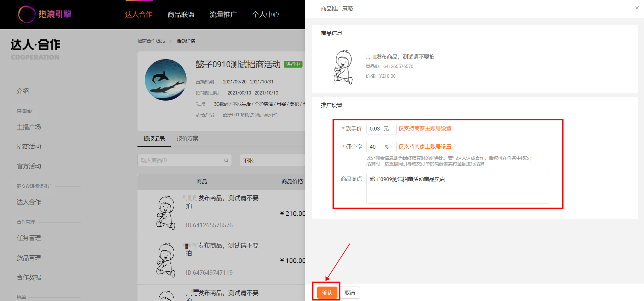Screen dimensions: 644x301
Task: Click the ¥ 100.00 price cell
Action: pos(292,261)
